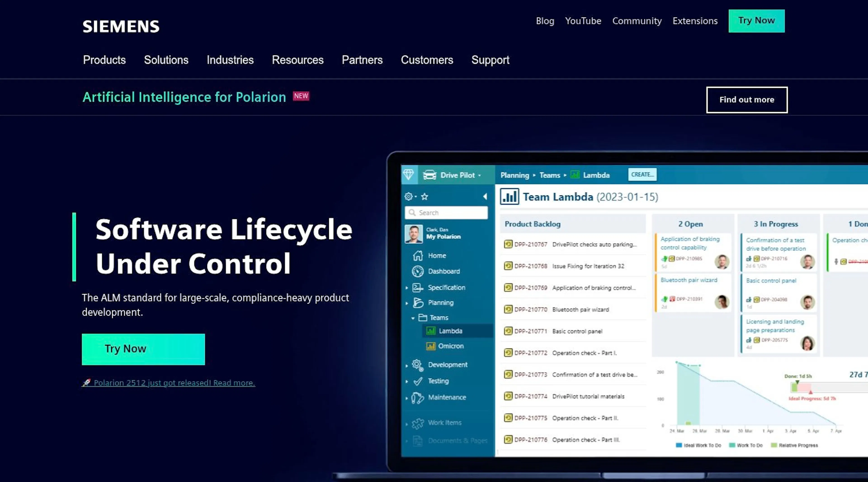The image size is (868, 482).
Task: Open the Customers menu
Action: coord(427,60)
